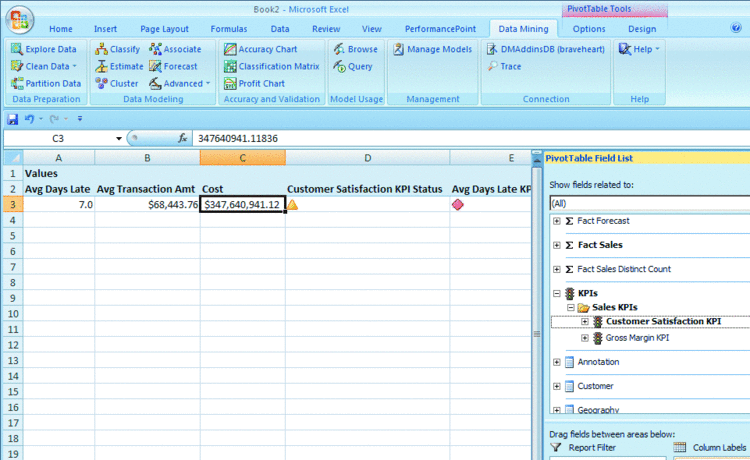
Task: Select the Gross Margin KPI item
Action: click(637, 338)
